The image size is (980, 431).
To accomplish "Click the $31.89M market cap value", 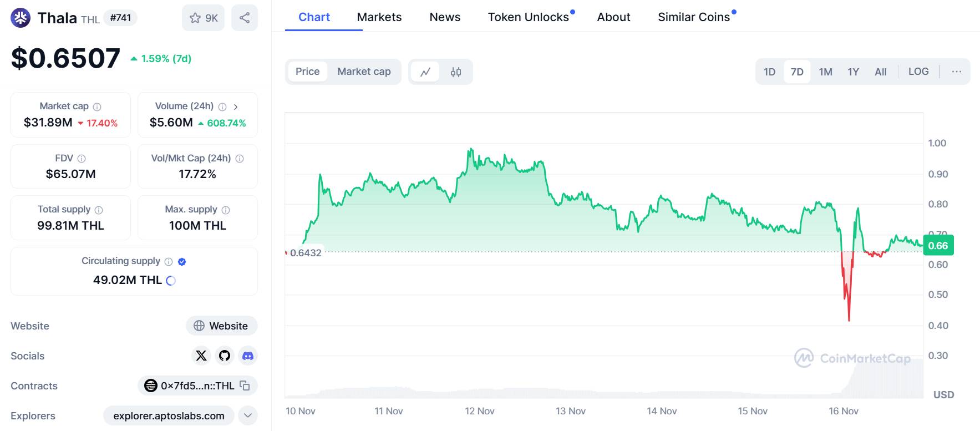I will click(48, 123).
